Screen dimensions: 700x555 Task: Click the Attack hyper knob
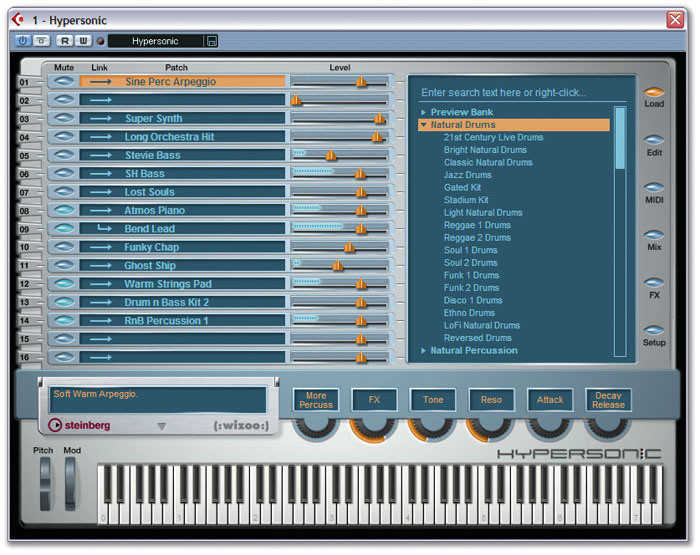click(550, 428)
